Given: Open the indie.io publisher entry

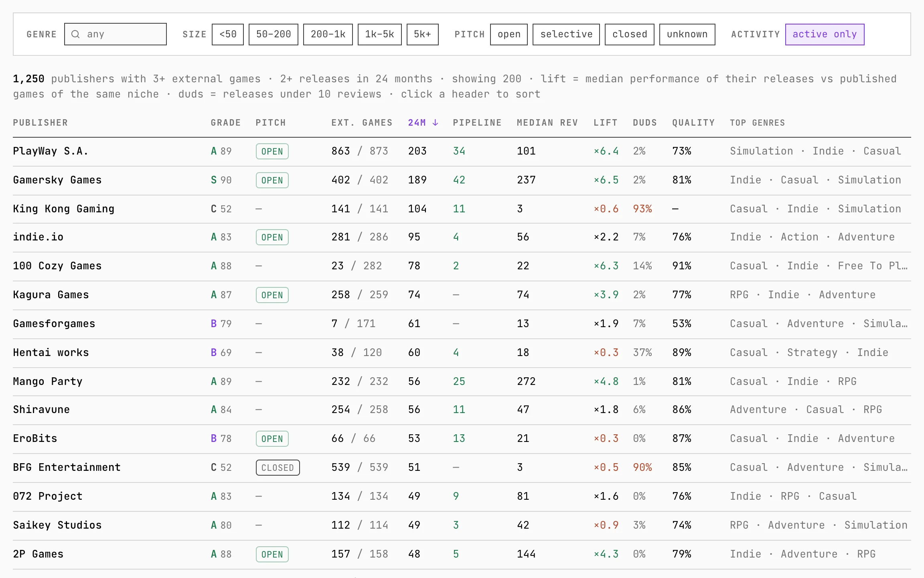Looking at the screenshot, I should pyautogui.click(x=462, y=237).
